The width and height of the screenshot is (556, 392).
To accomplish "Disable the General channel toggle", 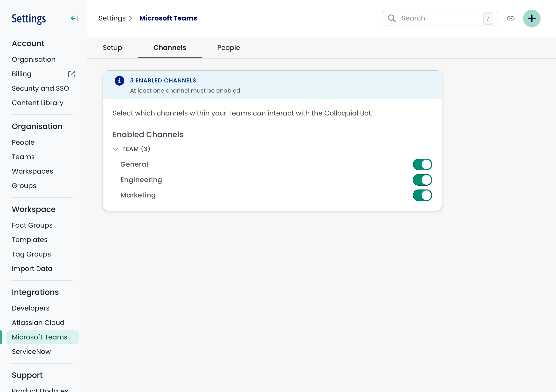I will pos(422,165).
